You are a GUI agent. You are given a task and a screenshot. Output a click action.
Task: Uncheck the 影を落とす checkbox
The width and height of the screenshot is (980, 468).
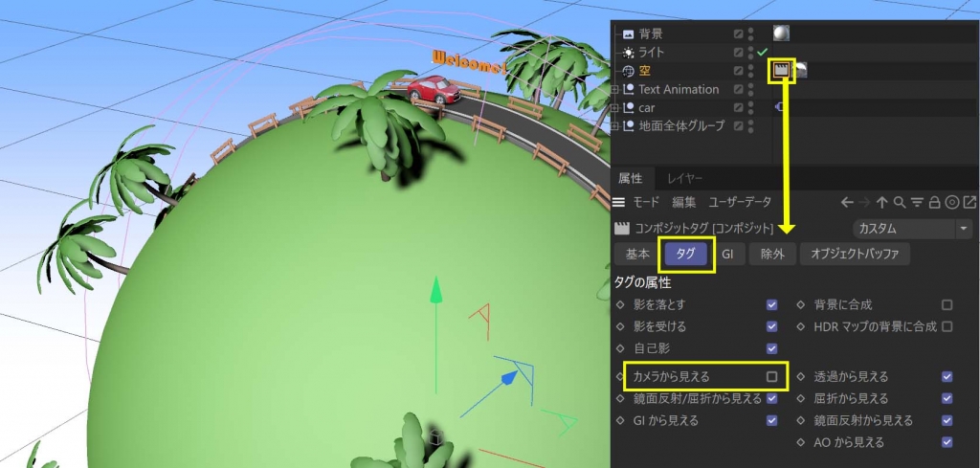[772, 305]
